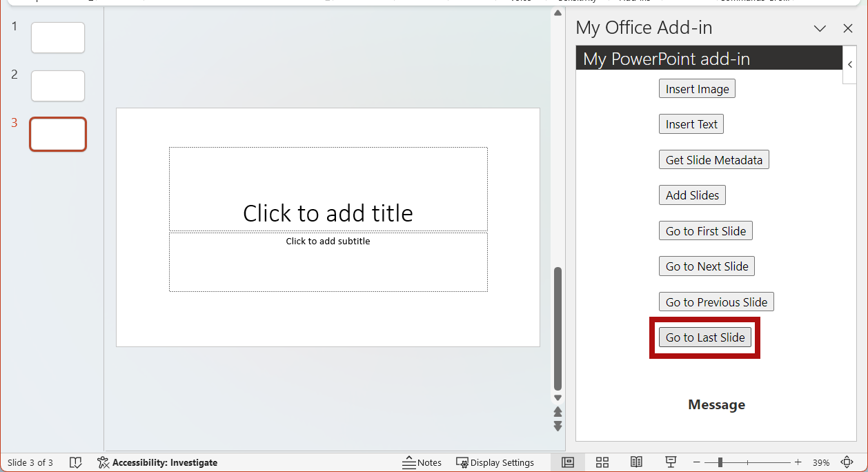Viewport: 868px width, 472px height.
Task: Click the Insert Image button
Action: pos(697,88)
